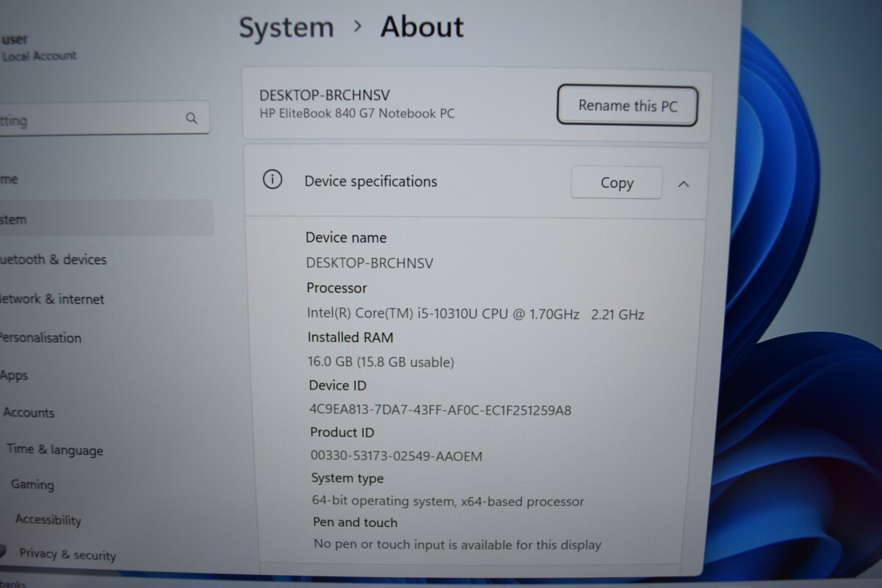882x588 pixels.
Task: Click the Product ID label
Action: click(x=342, y=433)
